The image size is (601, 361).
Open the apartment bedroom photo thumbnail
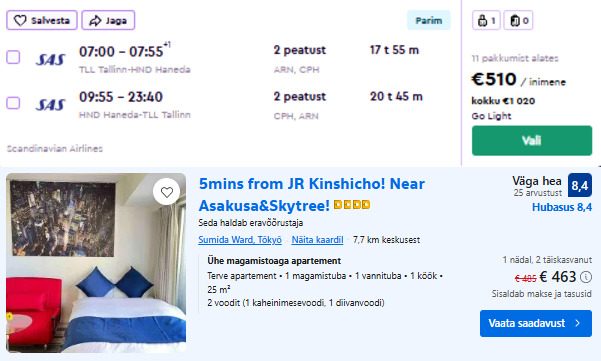(x=96, y=263)
